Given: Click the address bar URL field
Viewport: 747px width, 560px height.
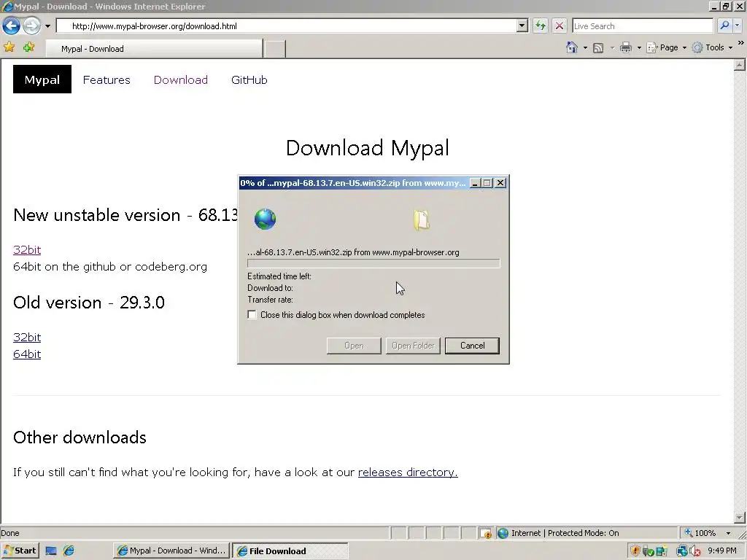Looking at the screenshot, I should (x=286, y=26).
